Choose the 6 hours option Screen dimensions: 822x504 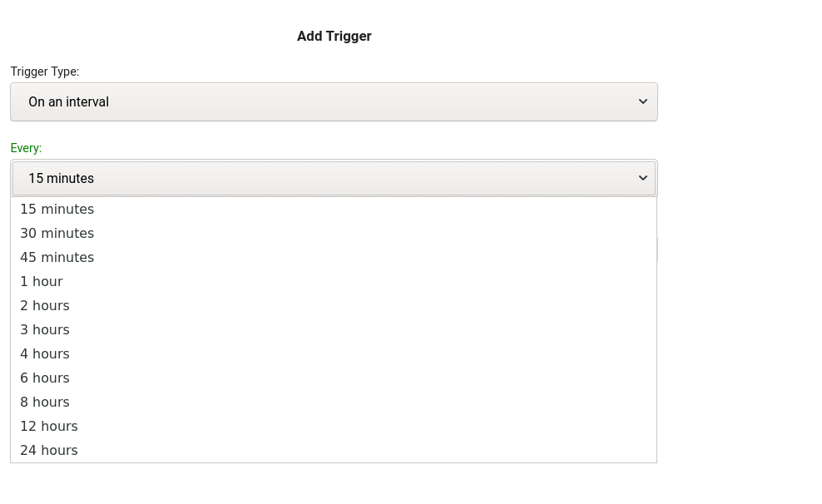click(x=45, y=378)
